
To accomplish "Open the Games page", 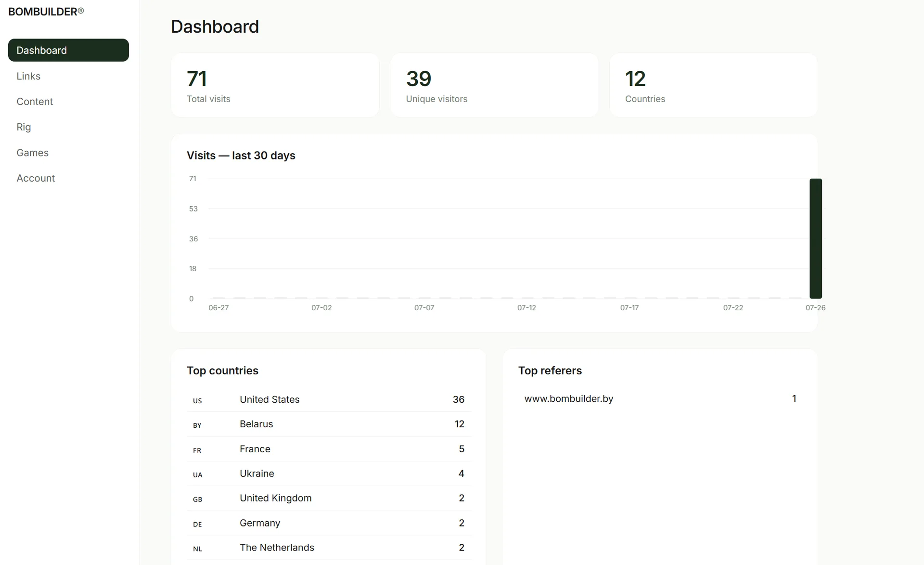I will pyautogui.click(x=68, y=153).
